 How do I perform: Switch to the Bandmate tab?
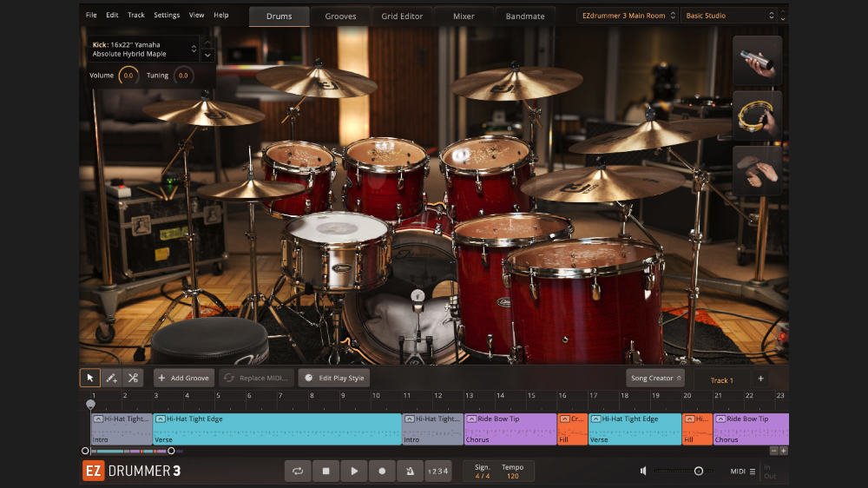pos(525,16)
